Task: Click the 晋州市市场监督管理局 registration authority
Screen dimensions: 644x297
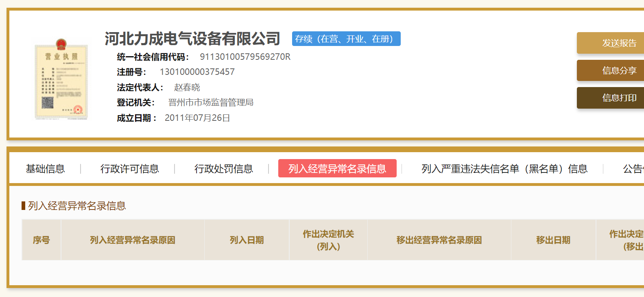Action: coord(211,102)
